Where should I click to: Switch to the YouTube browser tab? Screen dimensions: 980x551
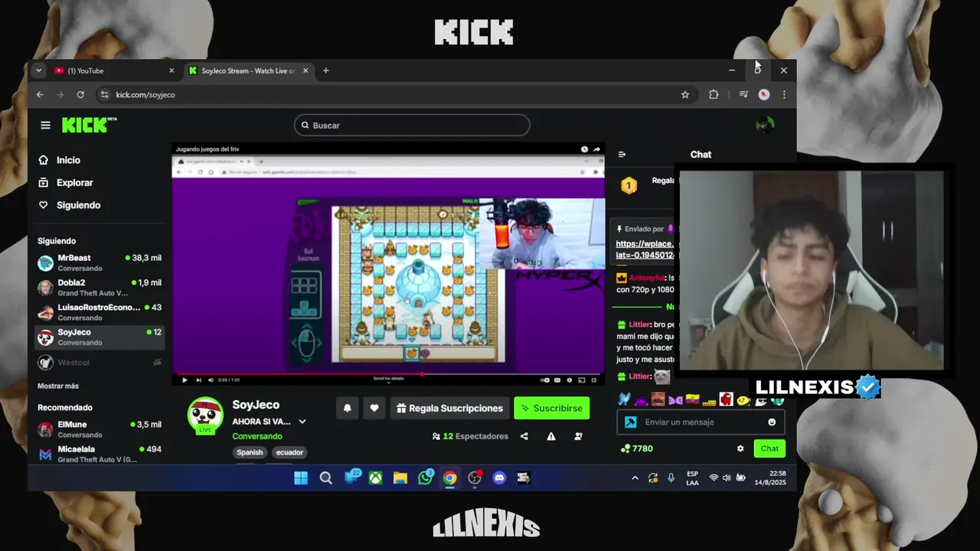(x=115, y=70)
